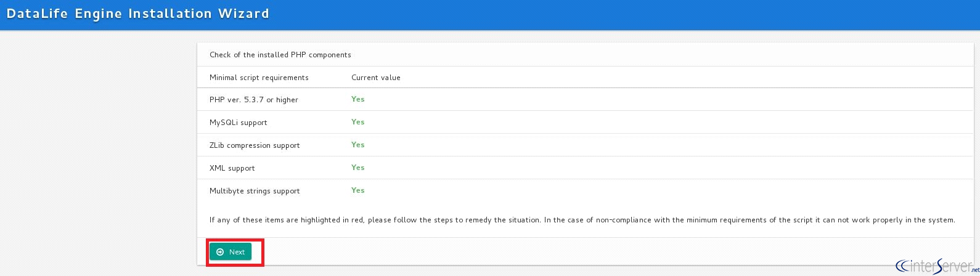This screenshot has width=980, height=276.
Task: Click the Next button
Action: [x=231, y=252]
